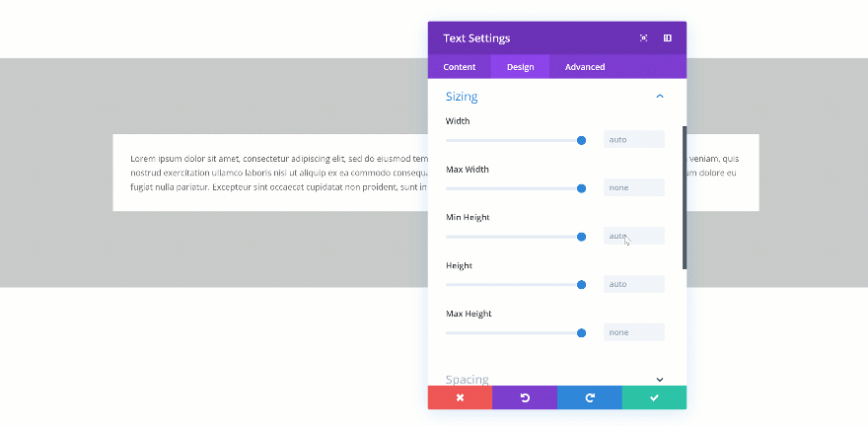Open the Advanced tab

tap(585, 67)
